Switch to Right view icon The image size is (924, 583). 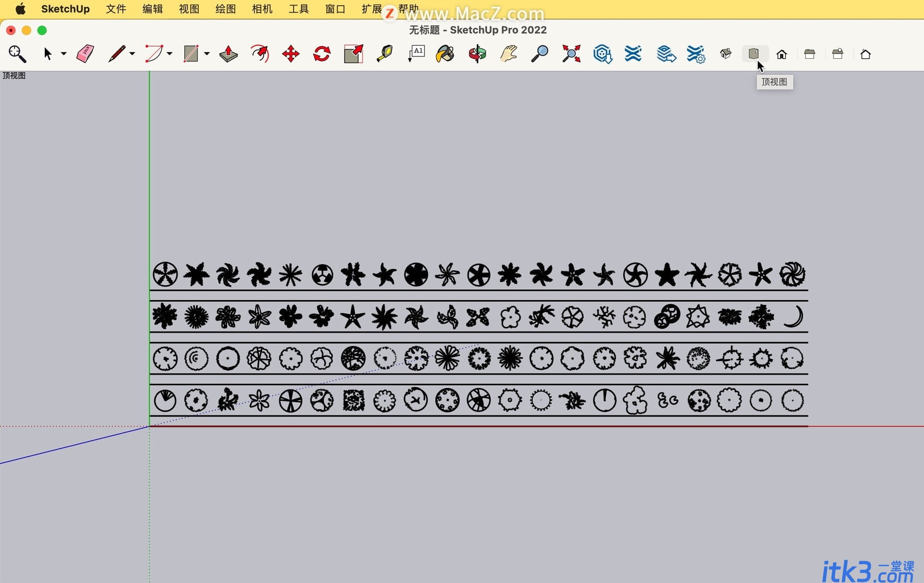pyautogui.click(x=809, y=54)
